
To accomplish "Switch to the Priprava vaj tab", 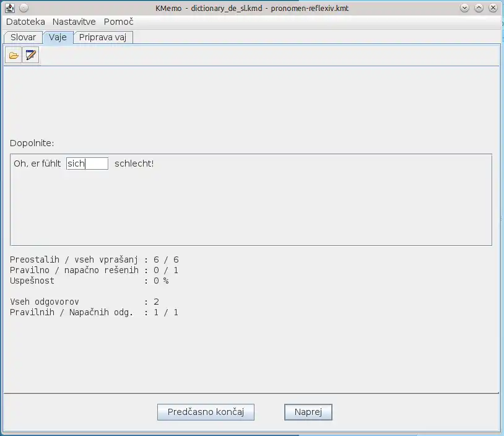I will (x=103, y=37).
